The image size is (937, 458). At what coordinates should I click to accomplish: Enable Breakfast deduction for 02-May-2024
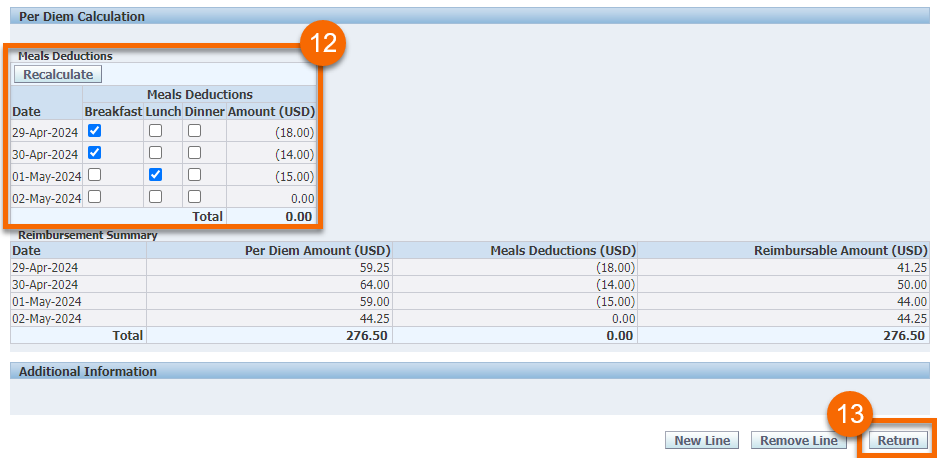[x=95, y=197]
